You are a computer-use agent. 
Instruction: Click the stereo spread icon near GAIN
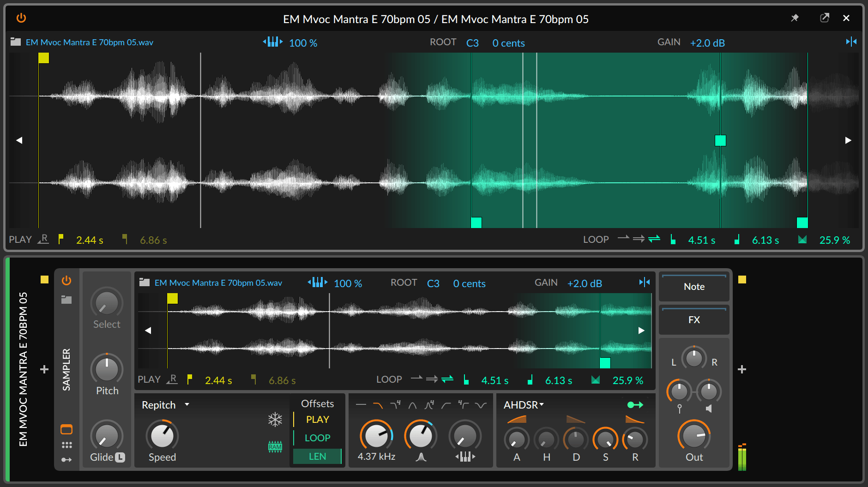[645, 283]
